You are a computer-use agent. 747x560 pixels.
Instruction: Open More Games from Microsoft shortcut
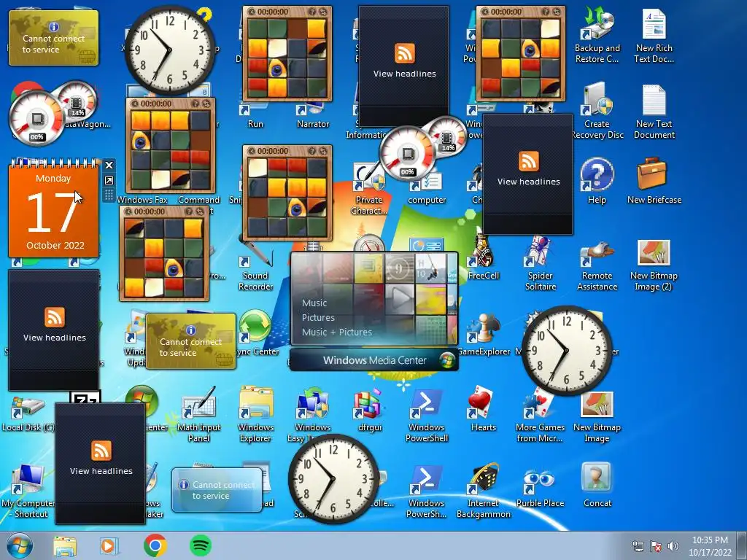[540, 414]
